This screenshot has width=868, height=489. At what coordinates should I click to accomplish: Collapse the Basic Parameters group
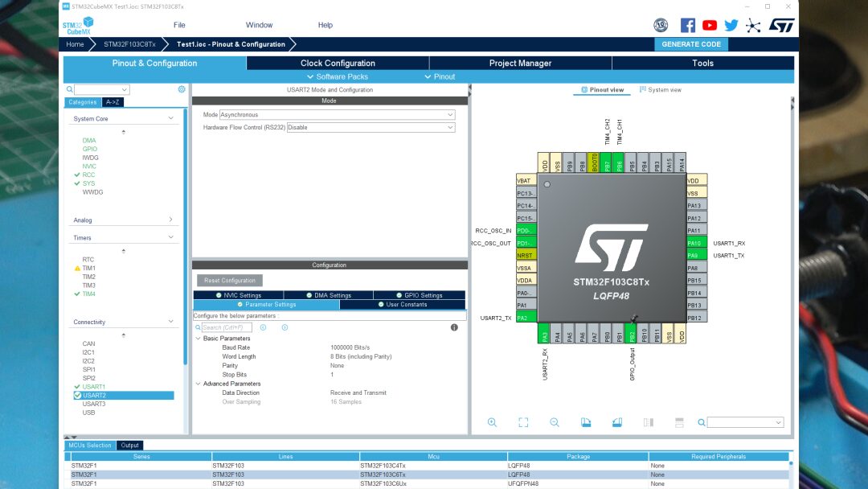point(199,339)
